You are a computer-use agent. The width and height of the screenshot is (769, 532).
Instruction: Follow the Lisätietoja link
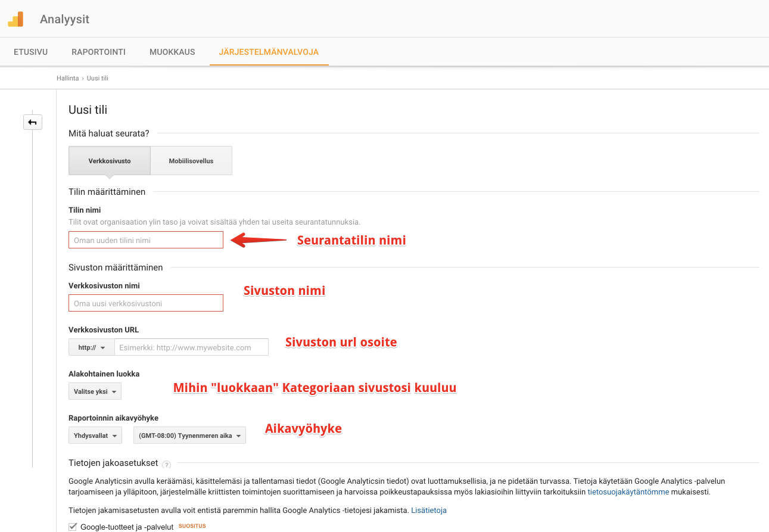[428, 510]
